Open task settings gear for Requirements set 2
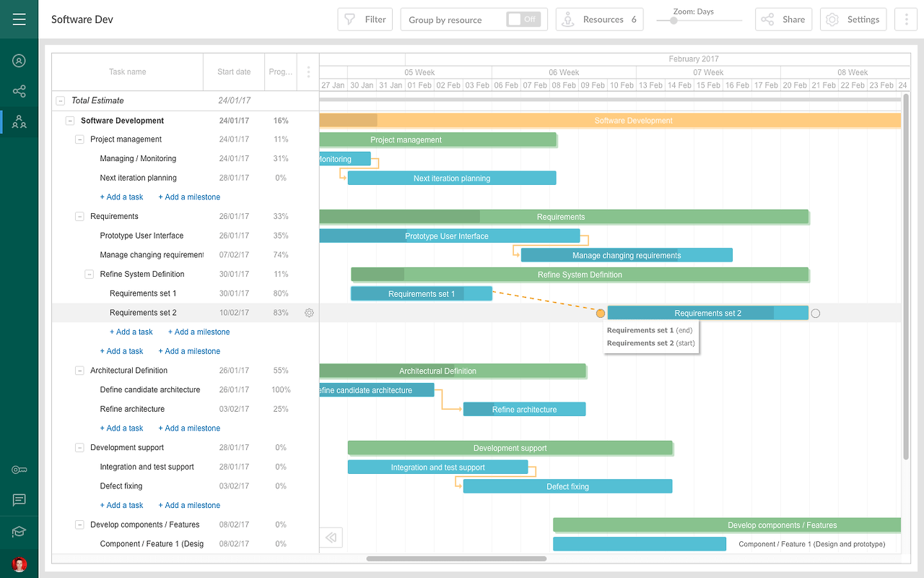The height and width of the screenshot is (578, 924). click(x=309, y=312)
